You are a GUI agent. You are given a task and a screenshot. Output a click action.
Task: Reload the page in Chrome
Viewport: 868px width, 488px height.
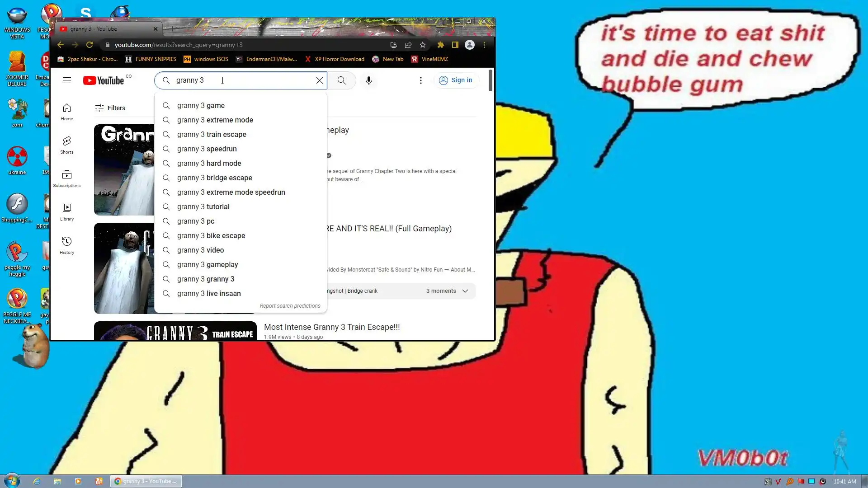click(90, 45)
